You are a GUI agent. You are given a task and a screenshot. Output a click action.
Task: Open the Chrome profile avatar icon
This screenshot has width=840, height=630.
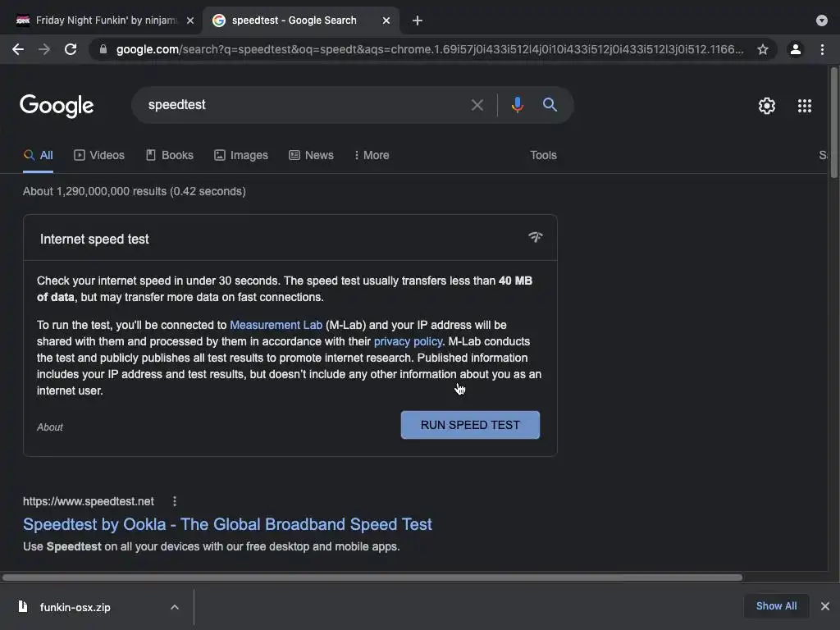pos(796,49)
